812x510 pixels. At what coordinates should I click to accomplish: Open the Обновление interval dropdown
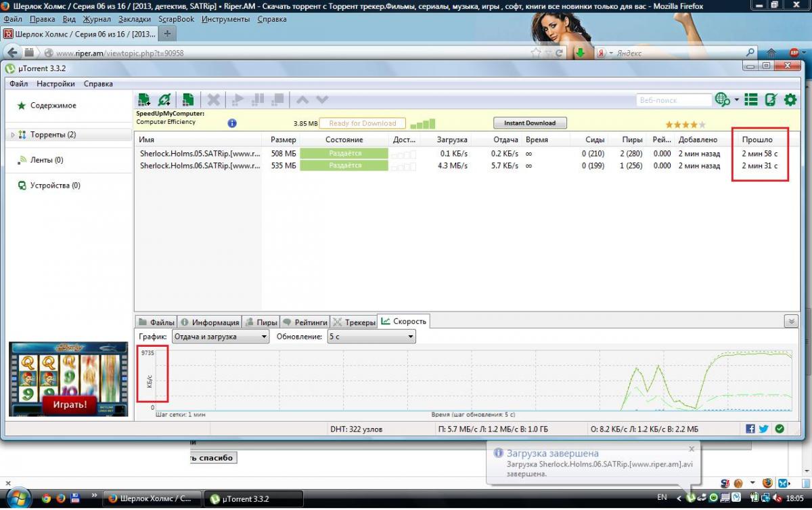click(x=371, y=336)
